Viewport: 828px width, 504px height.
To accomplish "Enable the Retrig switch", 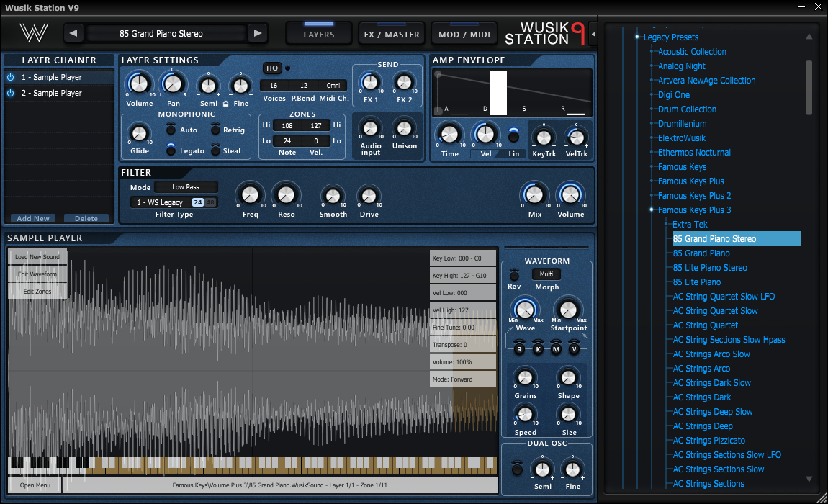I will point(215,130).
